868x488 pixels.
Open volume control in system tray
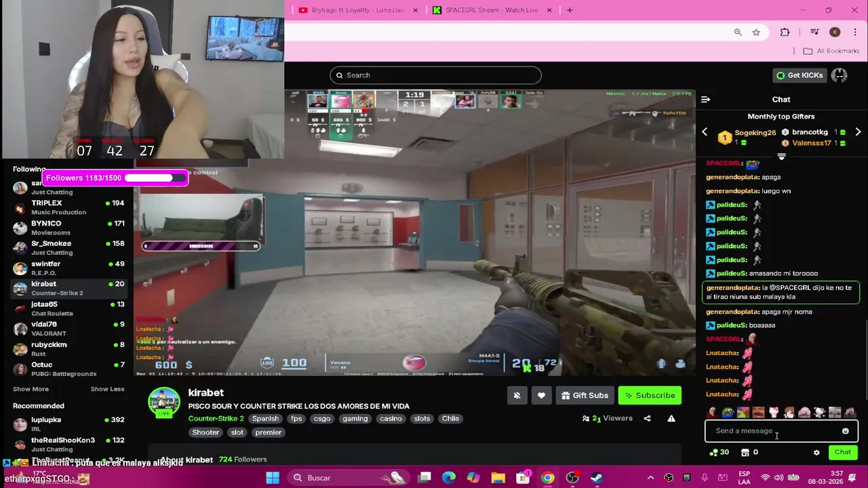[x=778, y=478]
